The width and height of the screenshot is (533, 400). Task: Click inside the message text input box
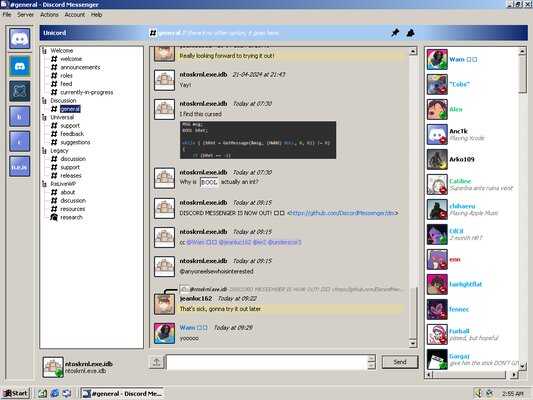(267, 362)
